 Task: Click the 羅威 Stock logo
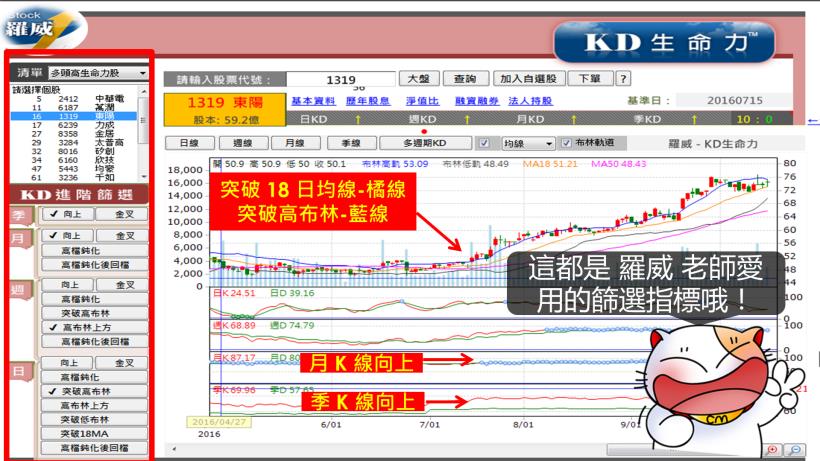(x=42, y=27)
